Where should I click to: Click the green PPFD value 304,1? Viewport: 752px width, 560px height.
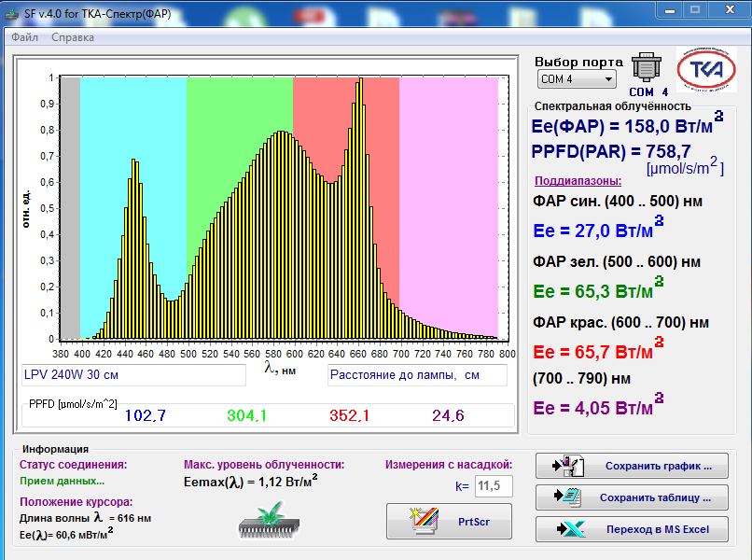point(246,415)
